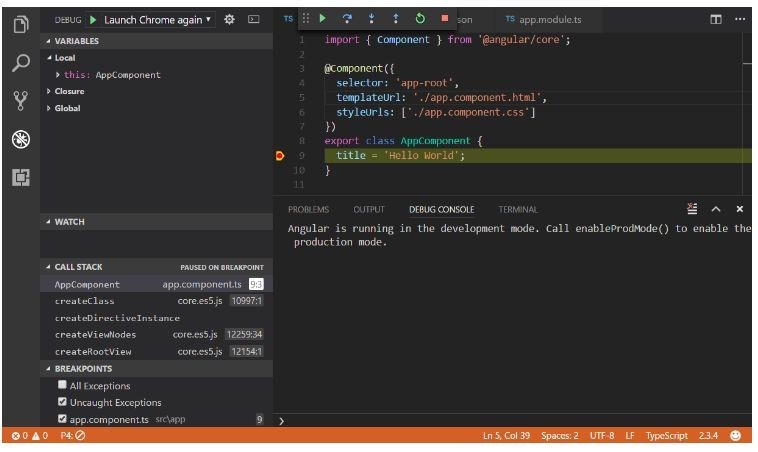Select createViewNodes call stack frame

95,335
